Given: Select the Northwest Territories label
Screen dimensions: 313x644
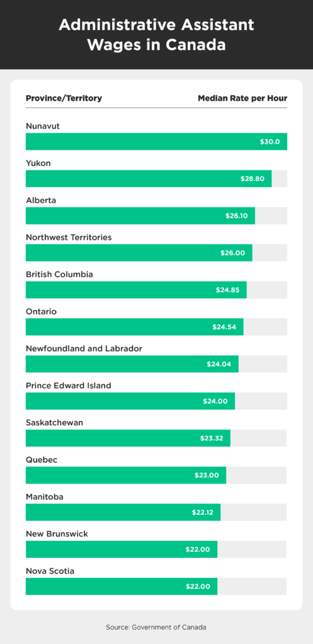Looking at the screenshot, I should coord(69,237).
